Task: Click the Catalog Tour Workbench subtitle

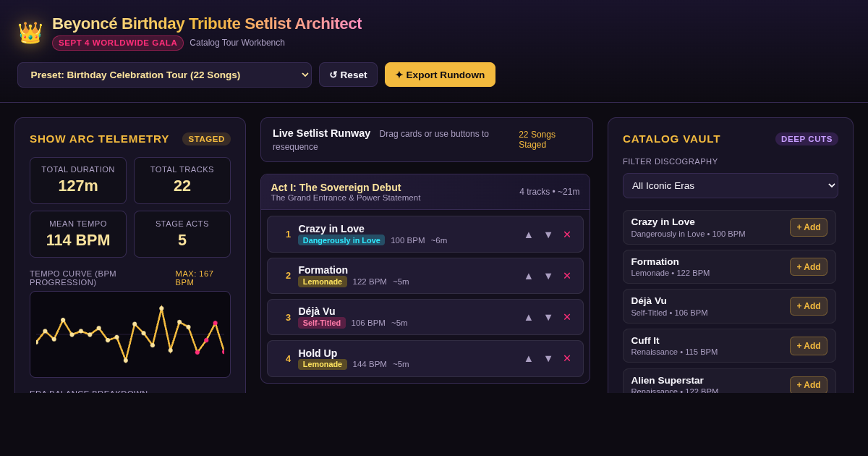Action: click(237, 43)
